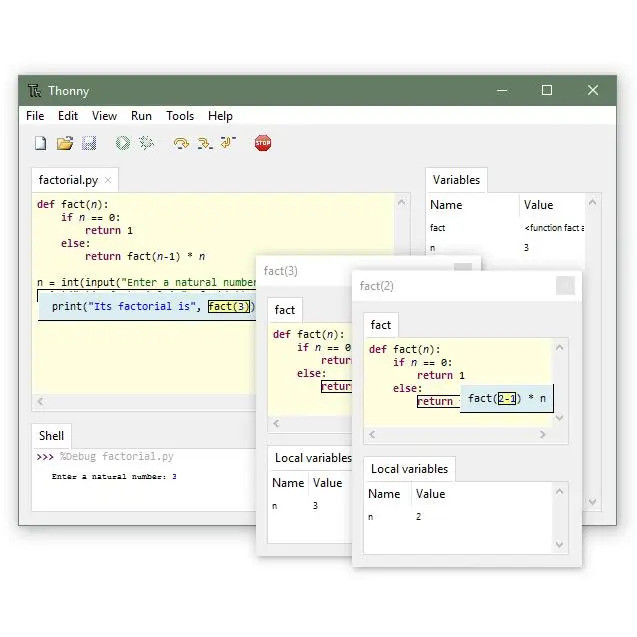The width and height of the screenshot is (637, 637).
Task: Open the Run menu
Action: tap(141, 116)
